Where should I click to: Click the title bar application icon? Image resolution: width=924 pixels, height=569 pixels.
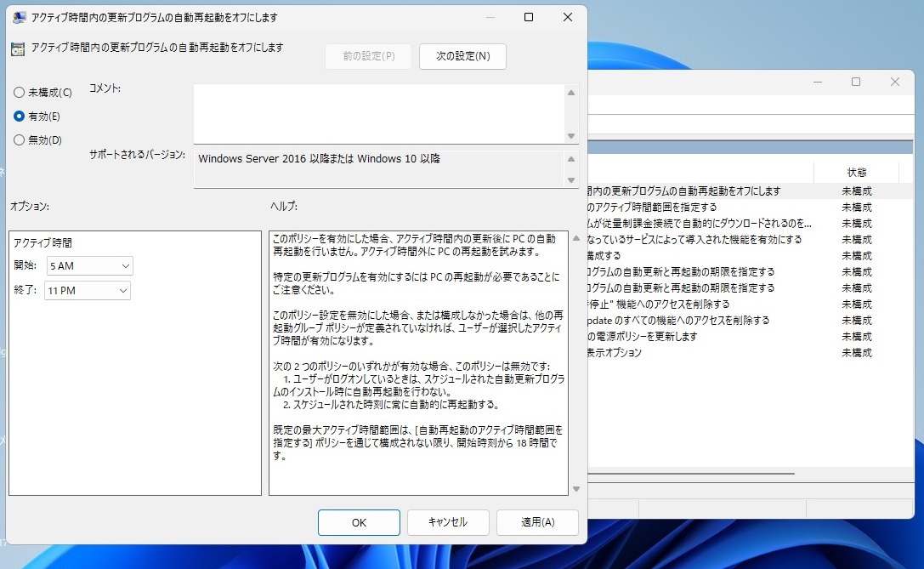point(19,17)
